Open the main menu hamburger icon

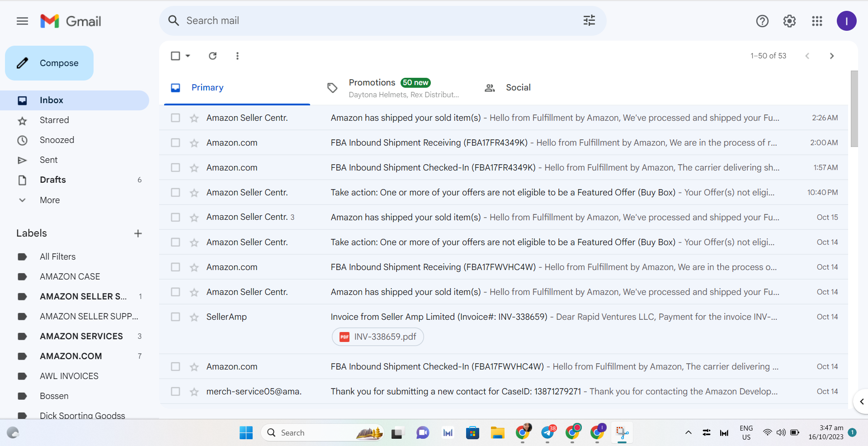coord(22,21)
